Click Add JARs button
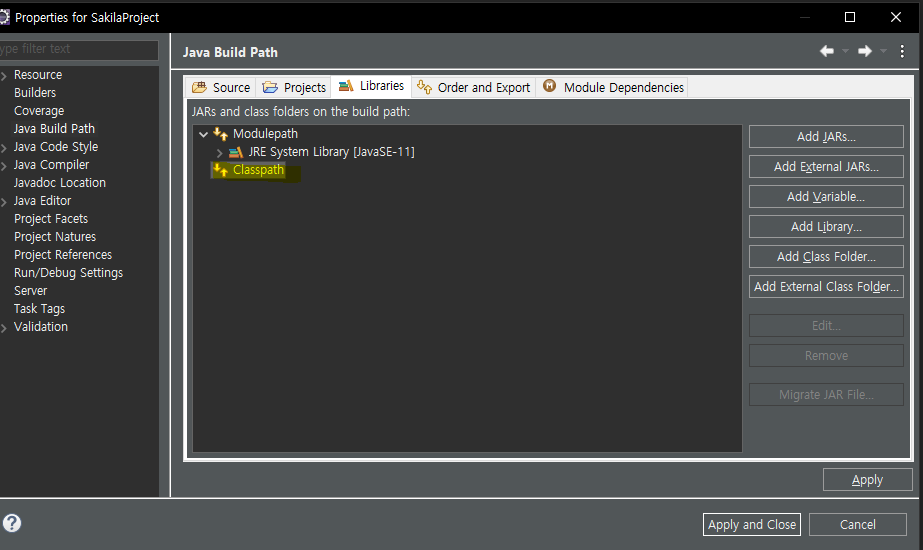The height and width of the screenshot is (550, 923). (826, 137)
